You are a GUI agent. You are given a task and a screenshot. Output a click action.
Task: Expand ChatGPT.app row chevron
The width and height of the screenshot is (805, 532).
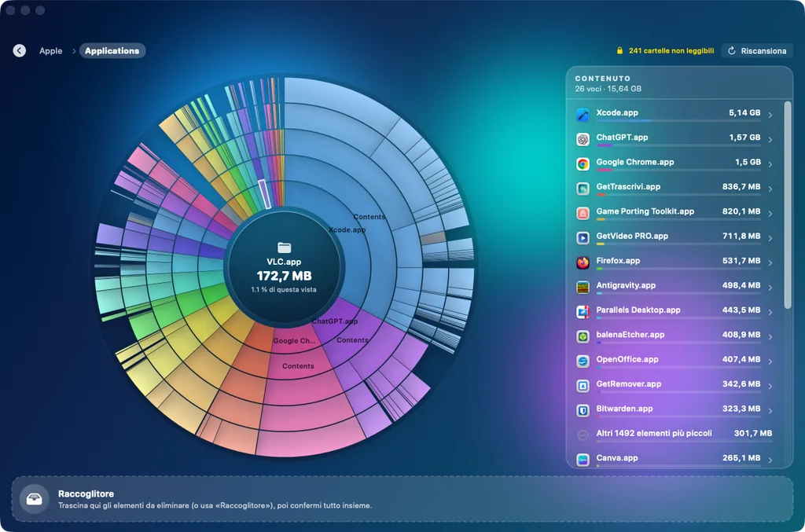[770, 140]
